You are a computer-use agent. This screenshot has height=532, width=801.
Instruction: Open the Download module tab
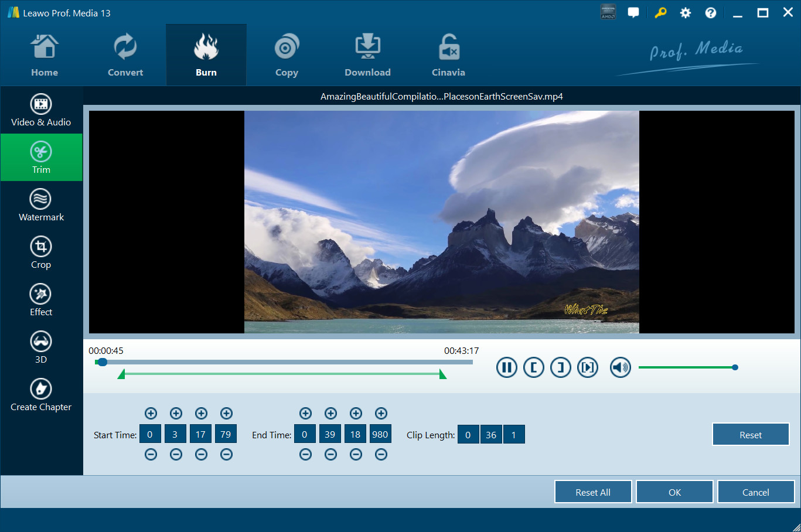[367, 56]
